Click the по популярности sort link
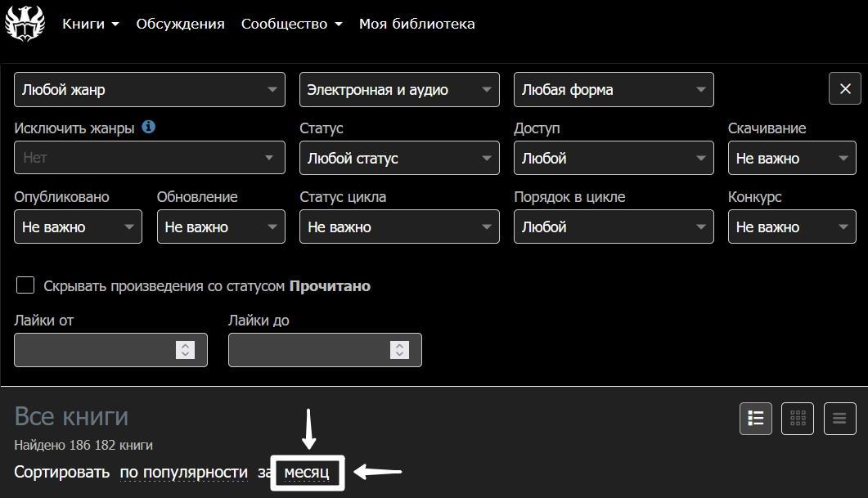 point(184,472)
